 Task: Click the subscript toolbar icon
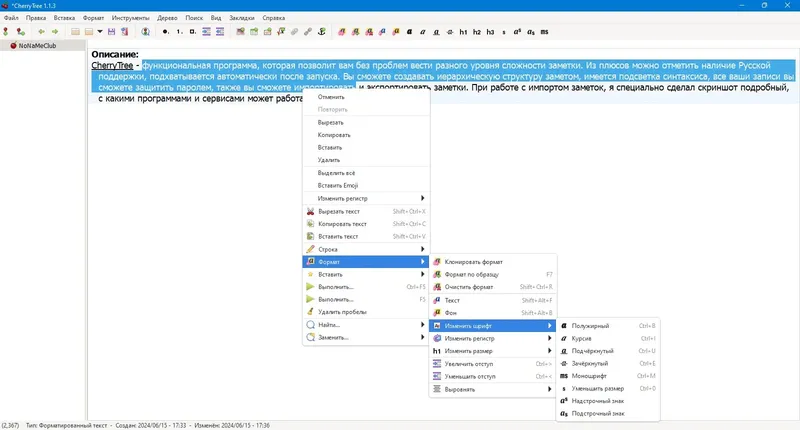tap(531, 32)
